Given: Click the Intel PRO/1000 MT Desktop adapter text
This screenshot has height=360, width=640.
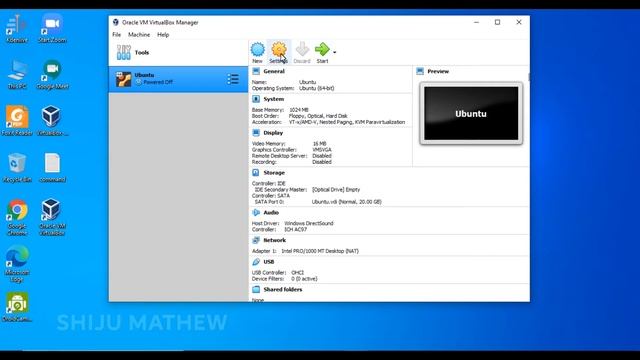Looking at the screenshot, I should 320,251.
